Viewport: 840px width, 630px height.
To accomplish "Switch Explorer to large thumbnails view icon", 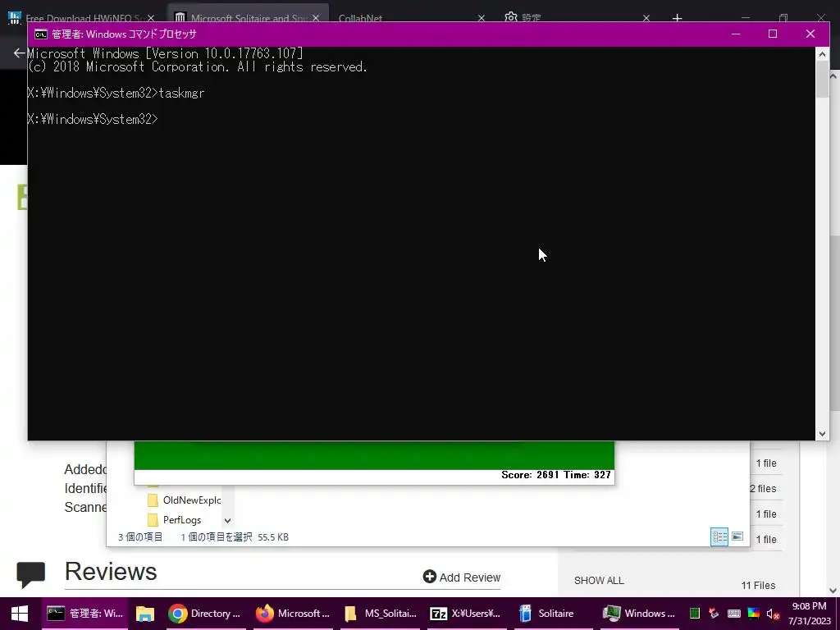I will click(x=737, y=536).
